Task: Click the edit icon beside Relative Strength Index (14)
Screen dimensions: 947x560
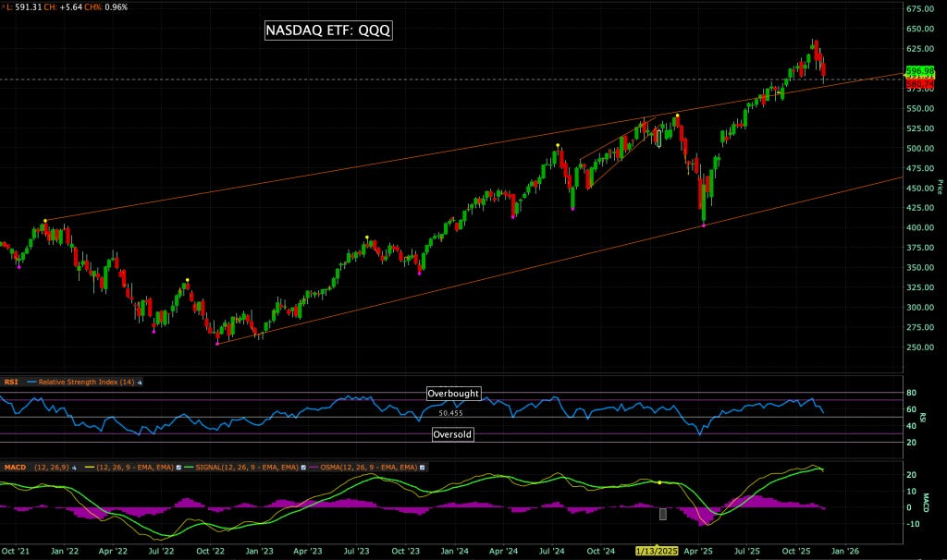Action: (140, 382)
